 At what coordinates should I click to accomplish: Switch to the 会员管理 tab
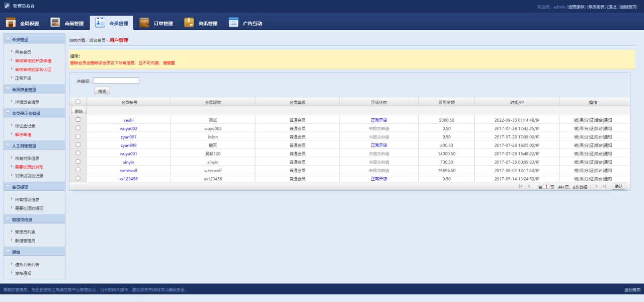112,23
